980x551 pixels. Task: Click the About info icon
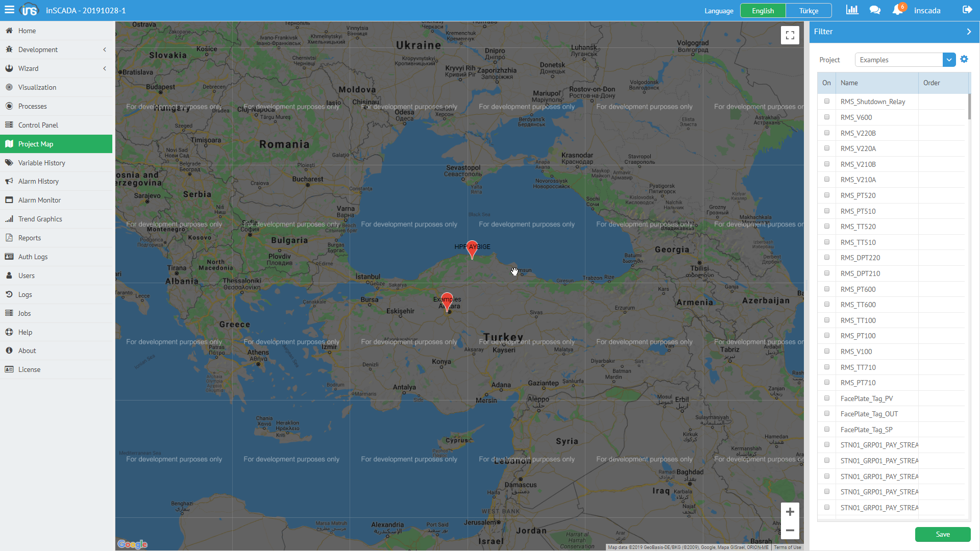coord(9,350)
